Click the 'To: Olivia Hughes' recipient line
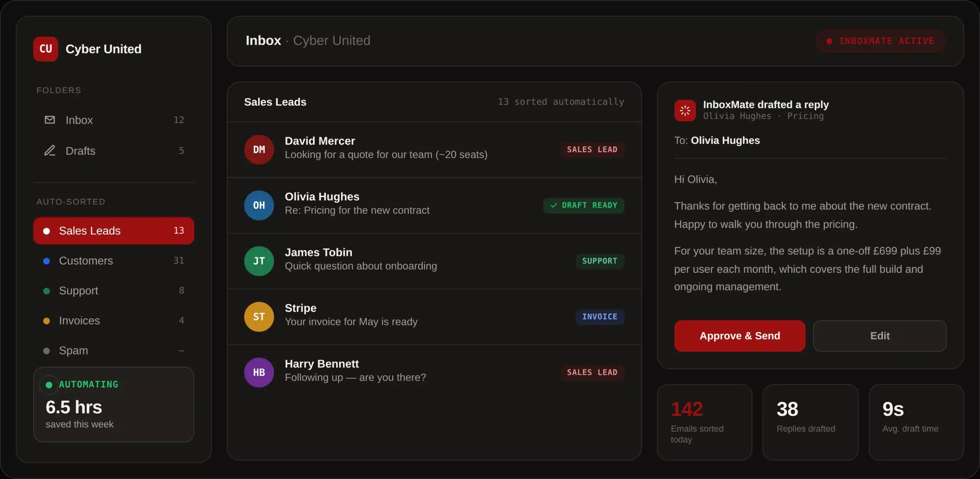This screenshot has height=479, width=980. (x=717, y=141)
